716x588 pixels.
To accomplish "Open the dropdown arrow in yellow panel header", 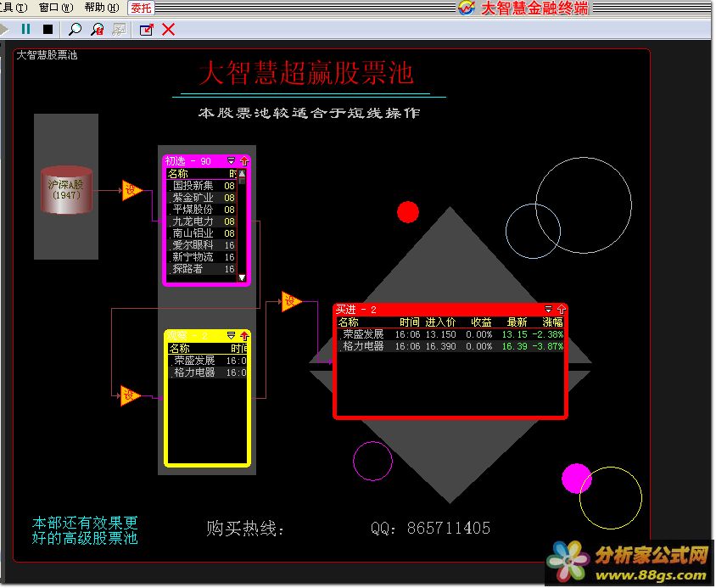I will click(x=231, y=336).
